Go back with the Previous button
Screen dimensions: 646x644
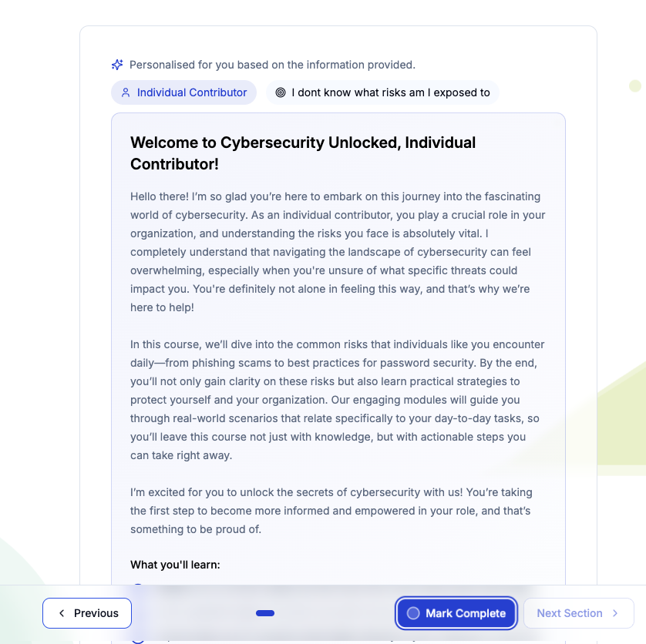pyautogui.click(x=87, y=613)
